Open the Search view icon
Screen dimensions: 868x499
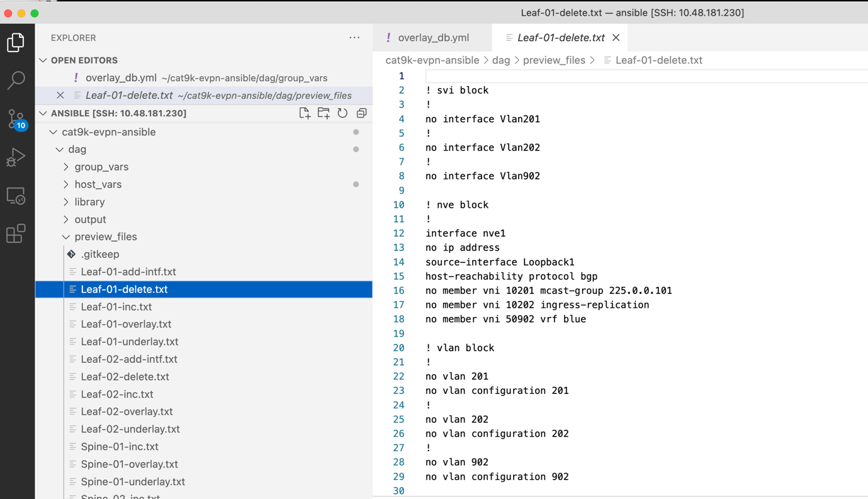pyautogui.click(x=16, y=80)
